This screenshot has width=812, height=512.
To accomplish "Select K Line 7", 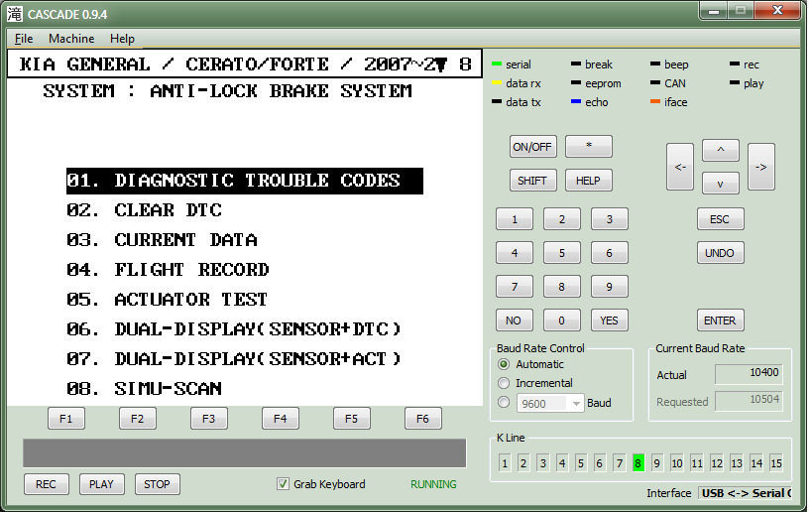I will coord(619,462).
